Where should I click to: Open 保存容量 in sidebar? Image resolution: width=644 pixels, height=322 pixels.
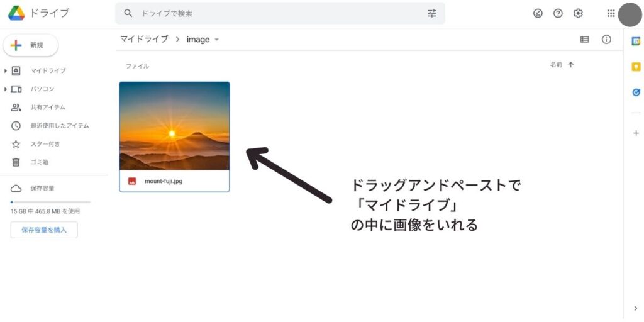tap(42, 189)
